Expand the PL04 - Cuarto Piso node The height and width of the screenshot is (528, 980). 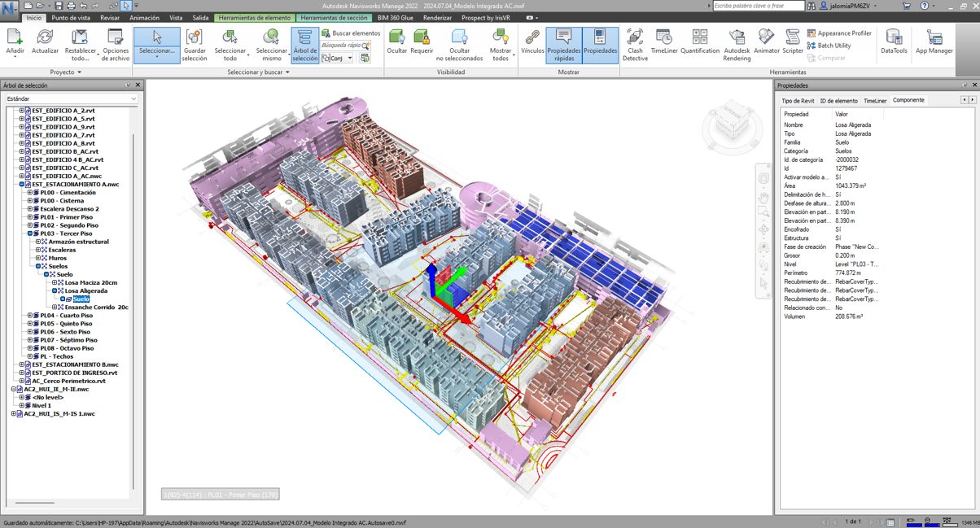[29, 314]
